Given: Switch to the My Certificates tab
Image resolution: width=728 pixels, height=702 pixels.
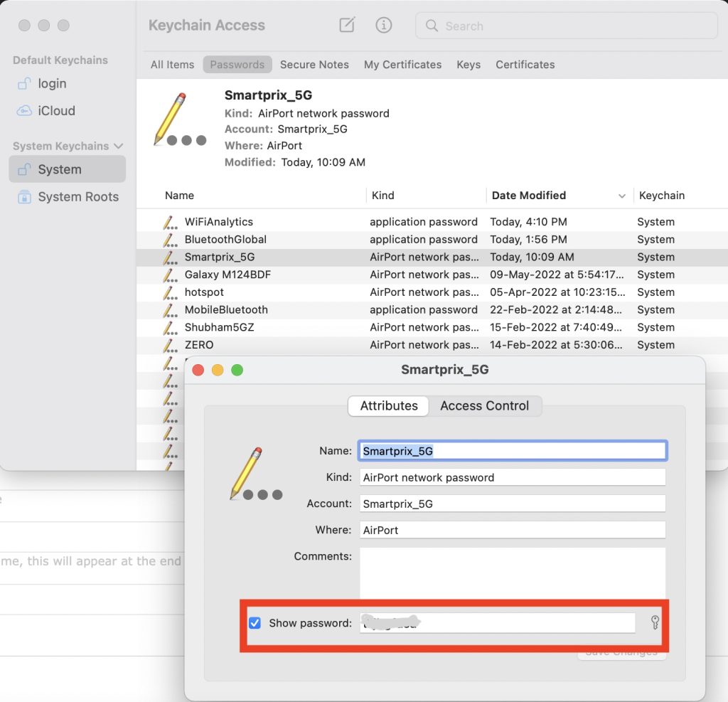Looking at the screenshot, I should (402, 65).
